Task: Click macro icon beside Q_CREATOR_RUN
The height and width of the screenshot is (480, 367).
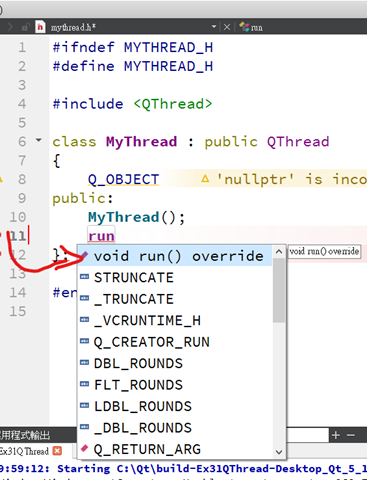Action: [85, 341]
